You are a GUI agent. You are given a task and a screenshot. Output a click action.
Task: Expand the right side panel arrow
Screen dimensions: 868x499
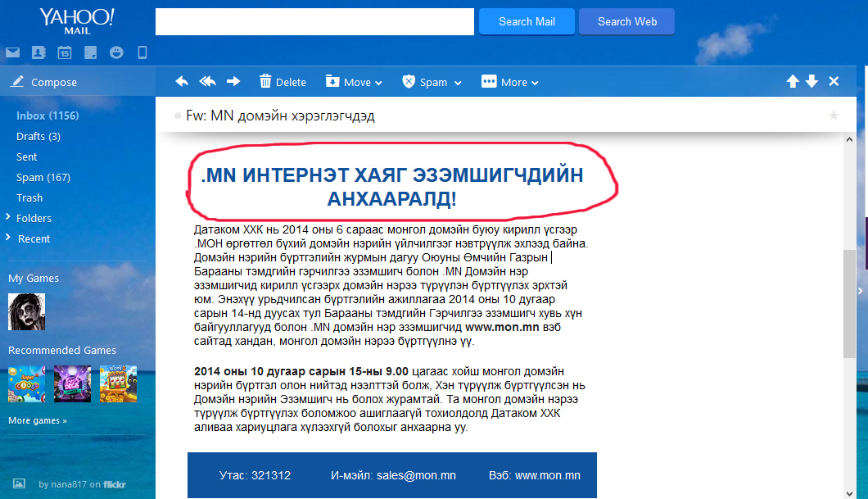pos(861,291)
